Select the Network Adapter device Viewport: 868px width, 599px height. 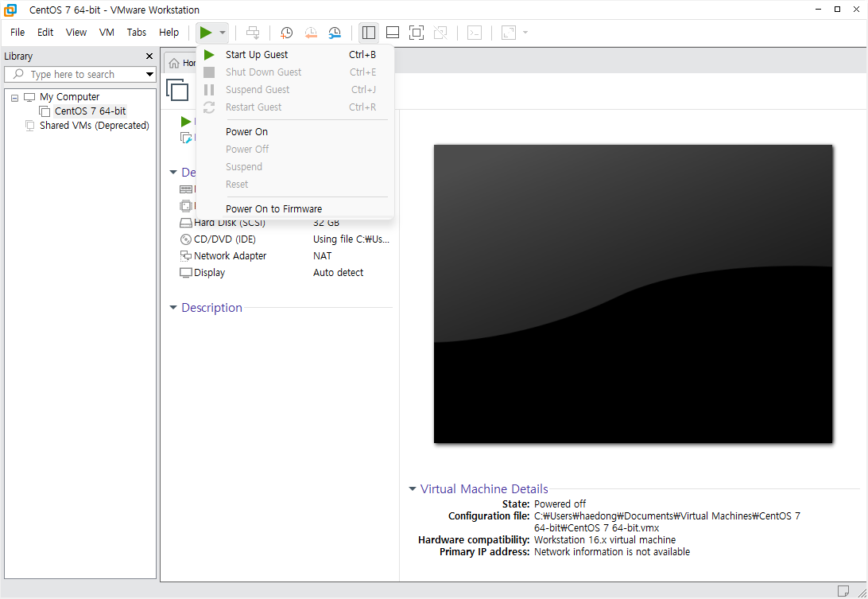231,256
